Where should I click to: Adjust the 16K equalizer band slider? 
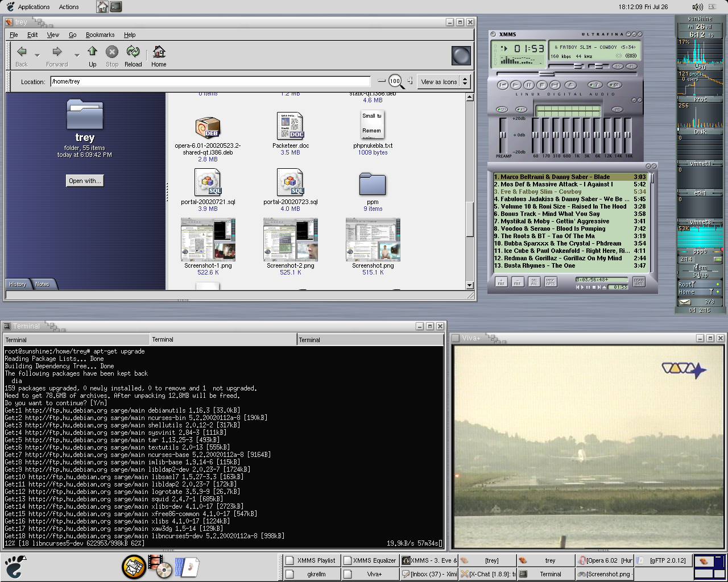click(x=628, y=135)
